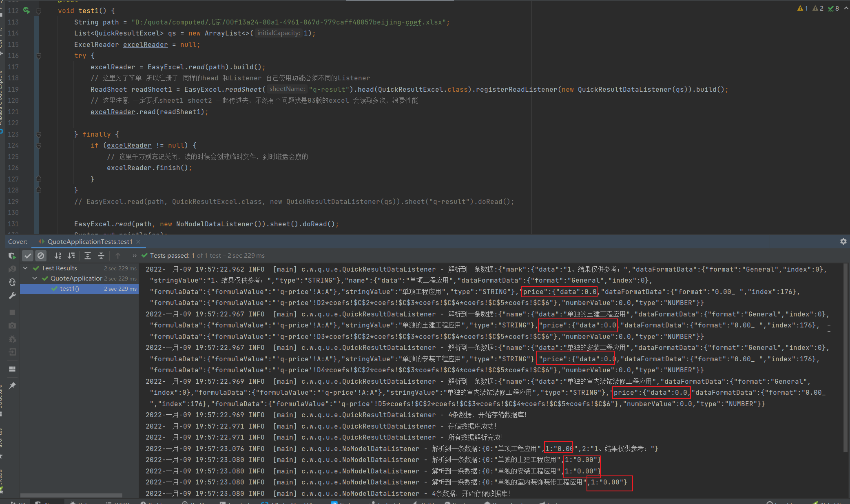Show more toolbar actions chevron
The height and width of the screenshot is (504, 850).
(x=134, y=256)
